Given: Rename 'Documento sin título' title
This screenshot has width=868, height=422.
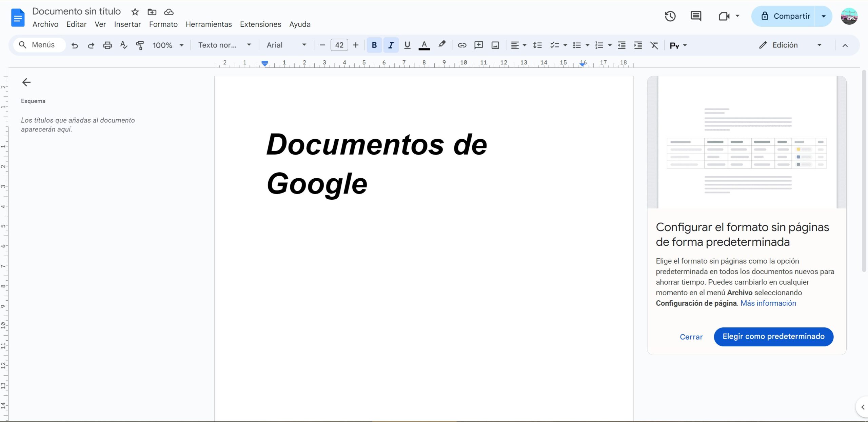Looking at the screenshot, I should tap(77, 12).
